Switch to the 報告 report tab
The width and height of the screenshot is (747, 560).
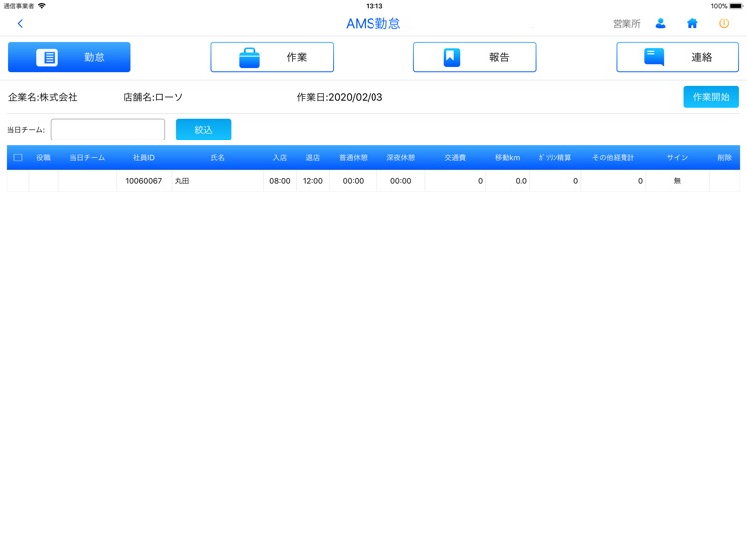click(474, 57)
